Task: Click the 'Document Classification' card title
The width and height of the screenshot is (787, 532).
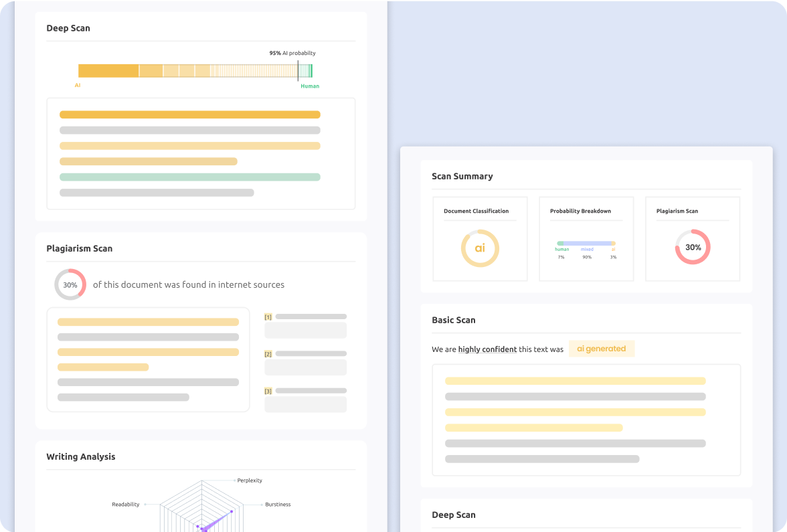Action: tap(476, 211)
